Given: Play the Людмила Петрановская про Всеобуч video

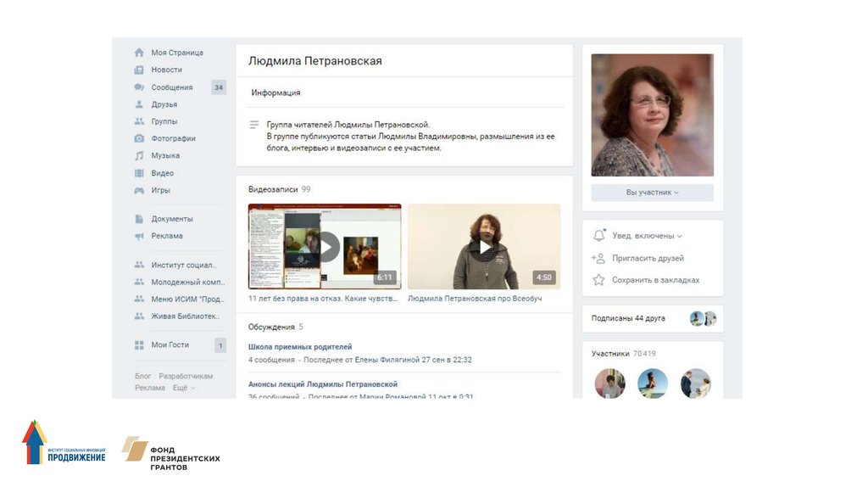Looking at the screenshot, I should [x=484, y=247].
